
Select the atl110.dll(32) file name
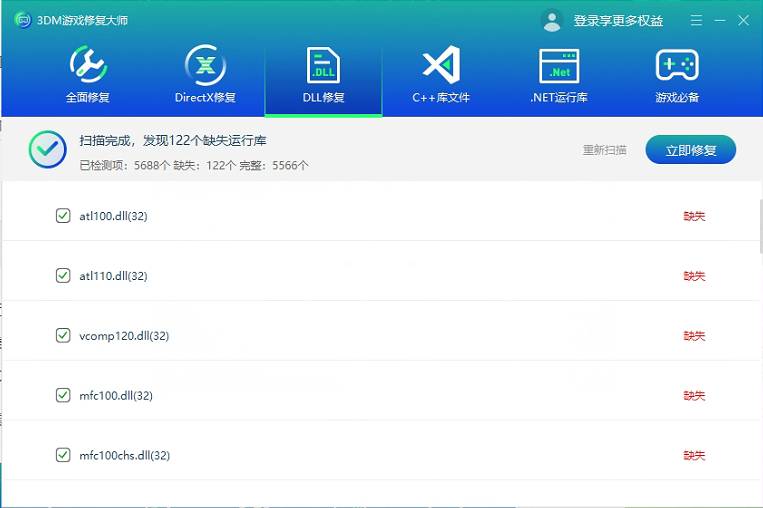tap(113, 275)
